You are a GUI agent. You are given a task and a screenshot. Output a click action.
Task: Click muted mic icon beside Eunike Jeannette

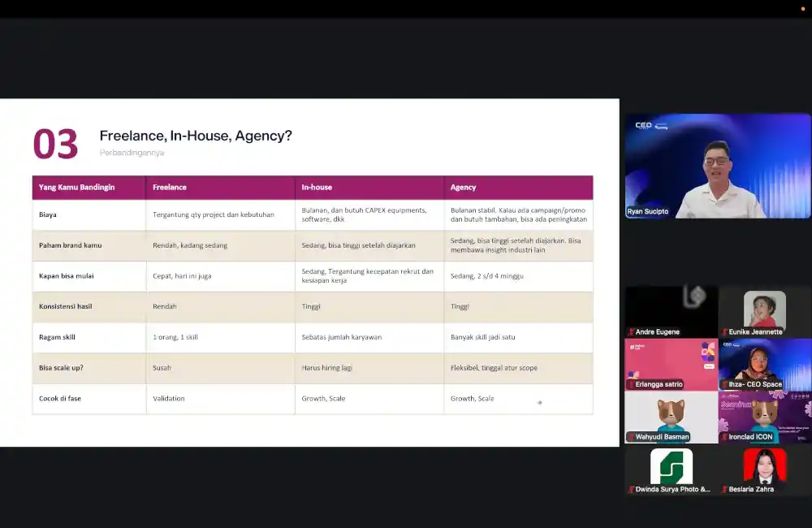725,332
